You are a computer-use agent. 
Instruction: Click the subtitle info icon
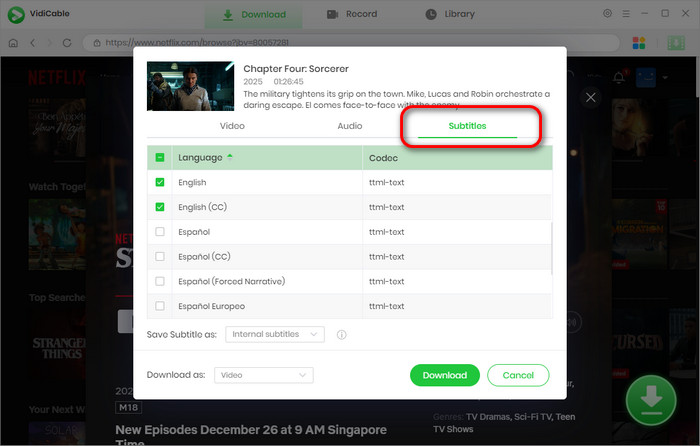(x=342, y=335)
